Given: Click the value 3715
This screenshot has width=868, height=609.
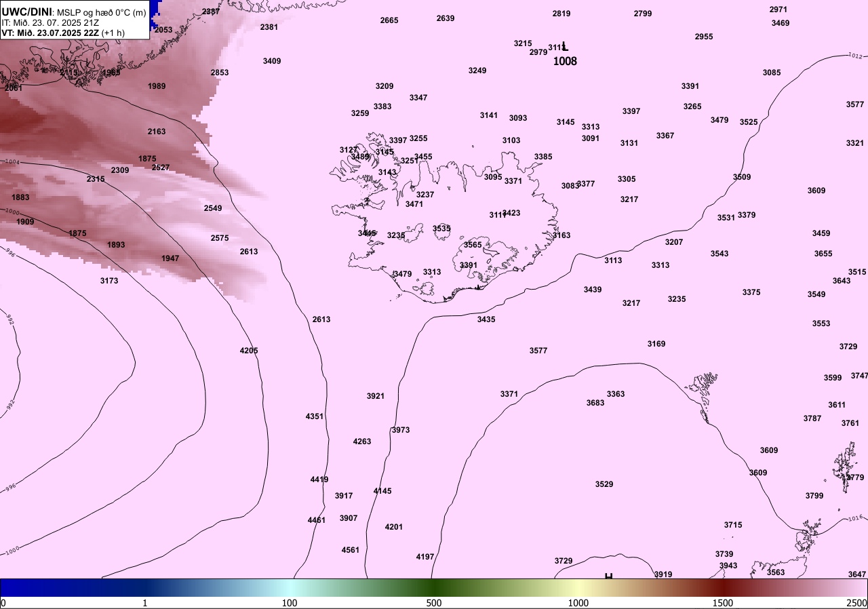Looking at the screenshot, I should 733,525.
